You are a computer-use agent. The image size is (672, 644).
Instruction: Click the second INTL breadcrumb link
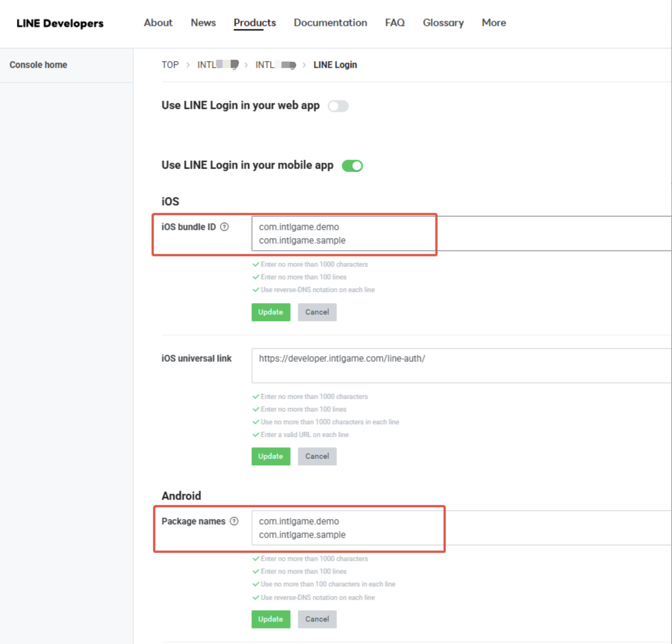tap(276, 65)
